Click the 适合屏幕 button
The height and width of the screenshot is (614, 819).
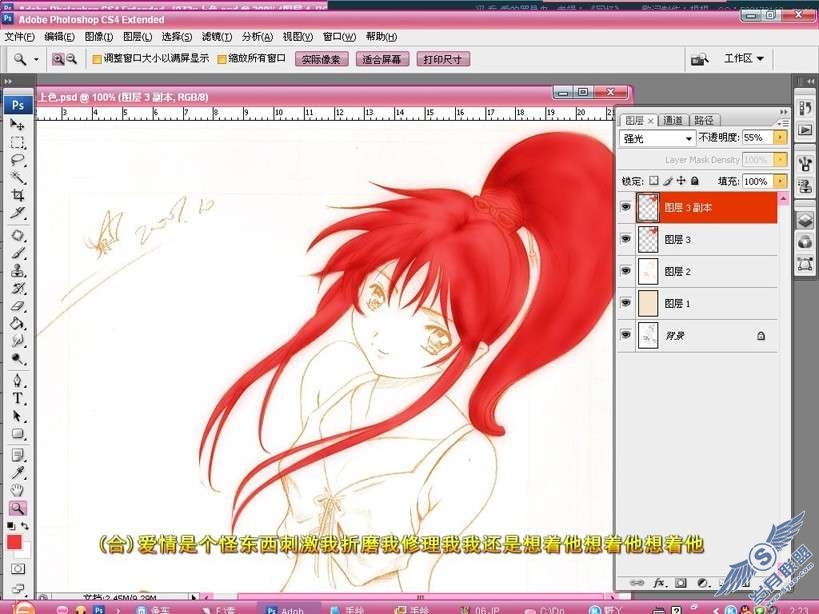coord(382,59)
